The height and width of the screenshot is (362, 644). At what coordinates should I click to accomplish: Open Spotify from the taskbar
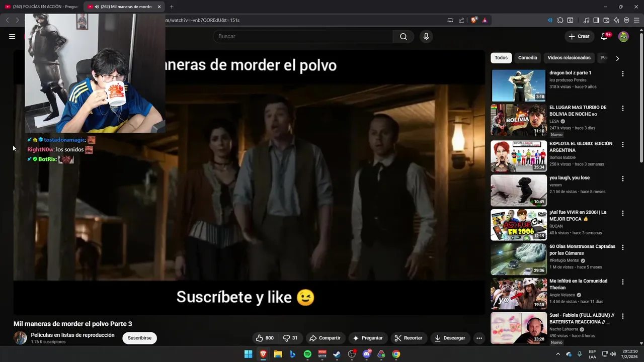[307, 354]
